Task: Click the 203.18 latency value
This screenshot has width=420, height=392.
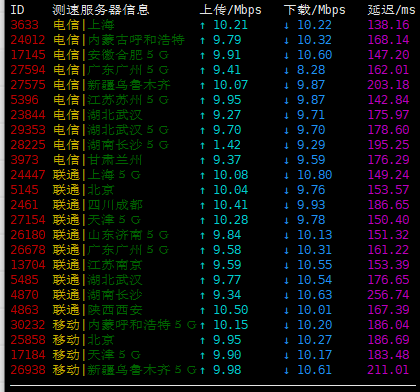Action: pos(388,85)
